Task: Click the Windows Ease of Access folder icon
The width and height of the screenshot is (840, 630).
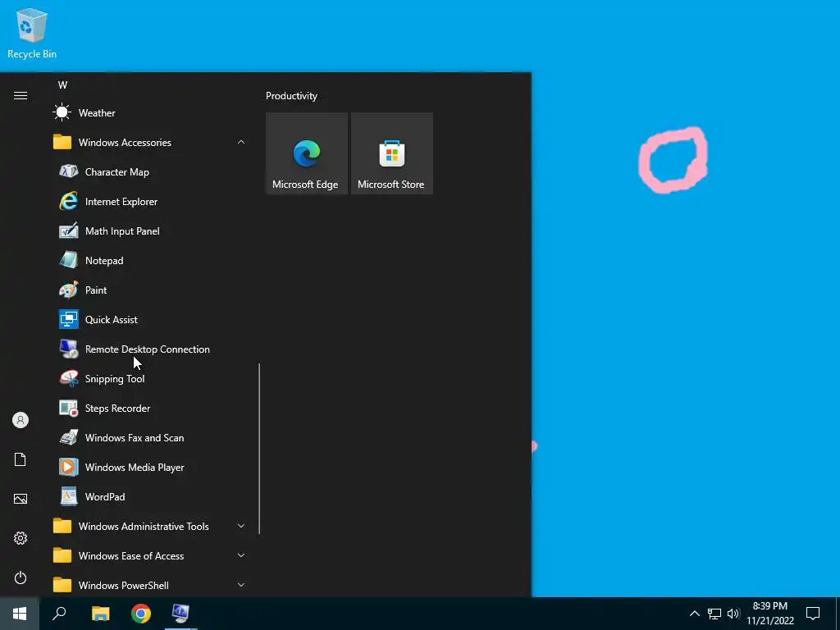Action: click(62, 555)
